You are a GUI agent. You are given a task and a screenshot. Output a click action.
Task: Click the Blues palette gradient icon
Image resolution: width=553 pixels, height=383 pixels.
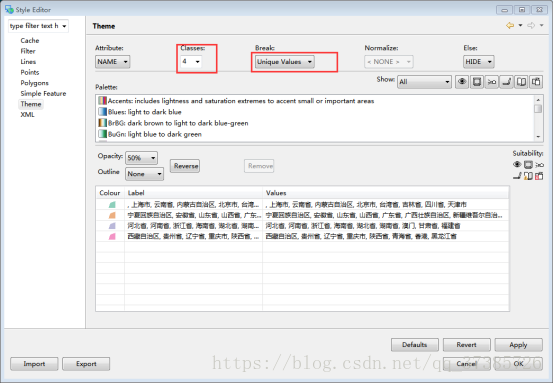coord(102,112)
